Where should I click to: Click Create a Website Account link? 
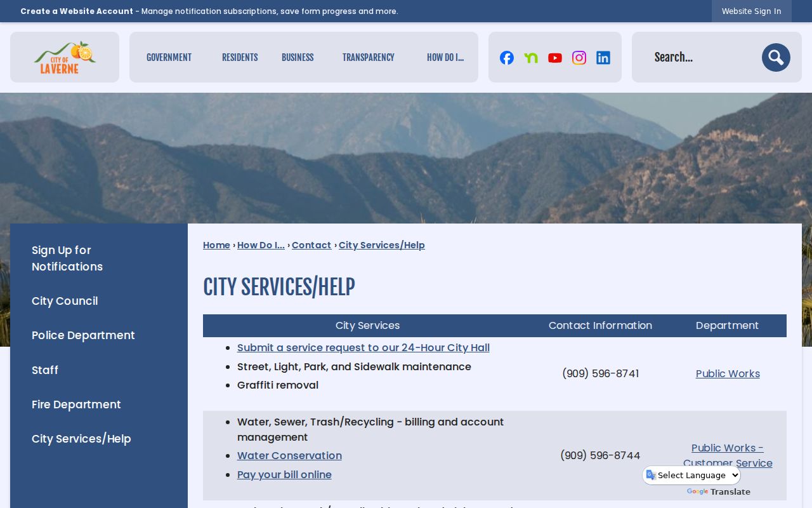click(77, 11)
